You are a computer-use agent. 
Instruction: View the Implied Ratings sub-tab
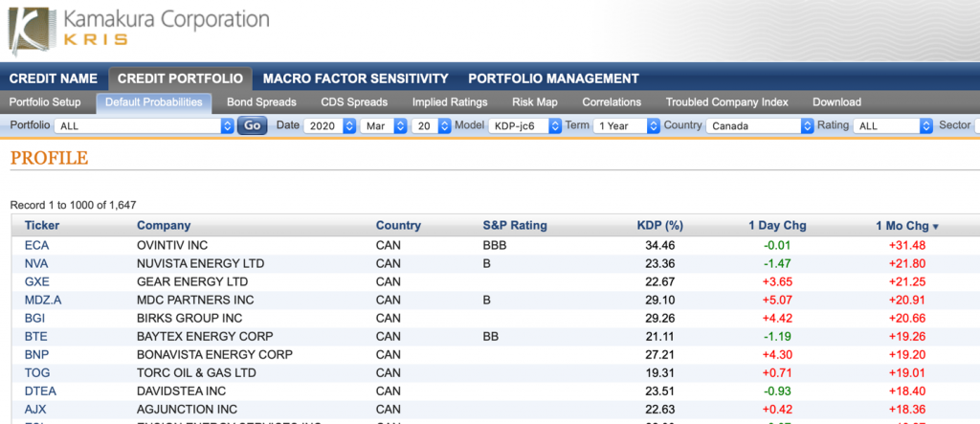point(450,102)
